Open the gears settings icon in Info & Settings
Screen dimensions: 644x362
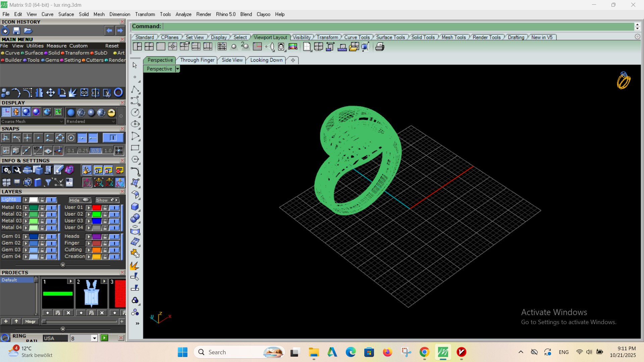click(x=6, y=170)
